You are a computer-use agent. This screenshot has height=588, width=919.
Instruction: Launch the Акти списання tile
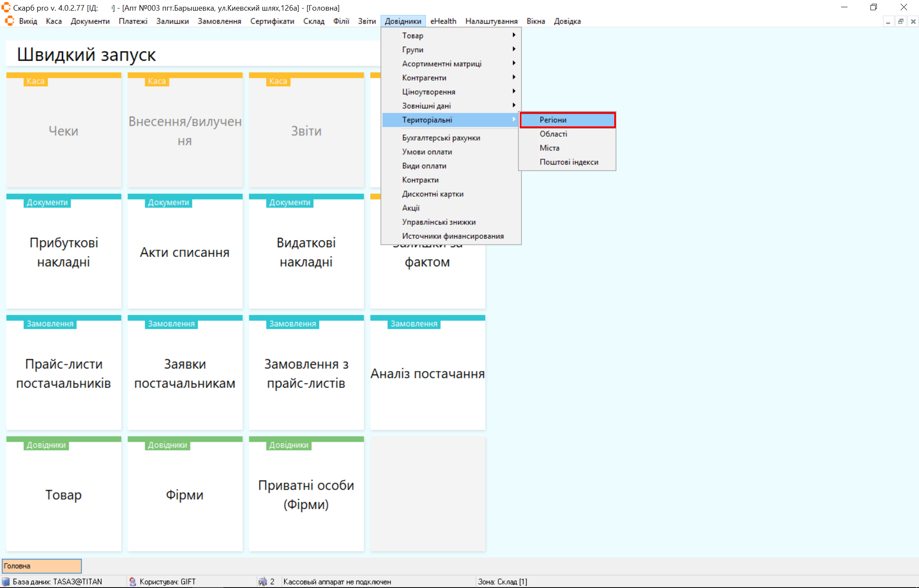[185, 252]
